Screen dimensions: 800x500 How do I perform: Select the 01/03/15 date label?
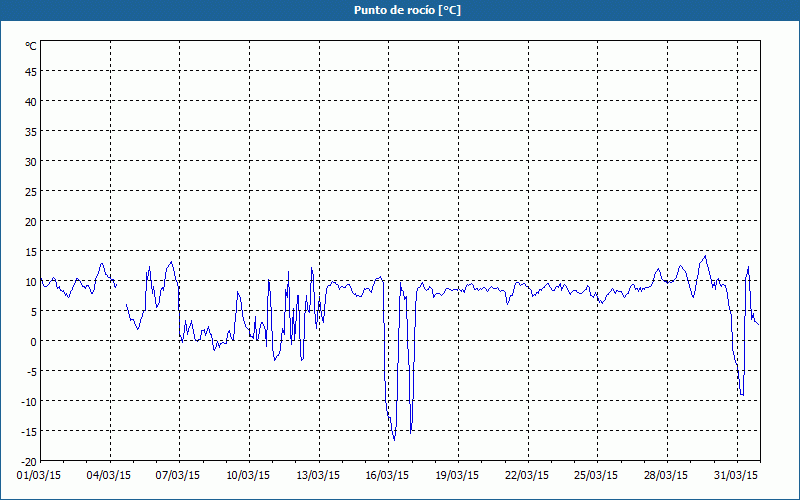(x=39, y=476)
